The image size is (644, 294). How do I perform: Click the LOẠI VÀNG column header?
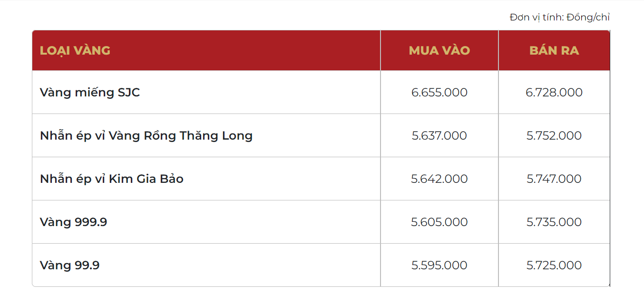pos(75,50)
